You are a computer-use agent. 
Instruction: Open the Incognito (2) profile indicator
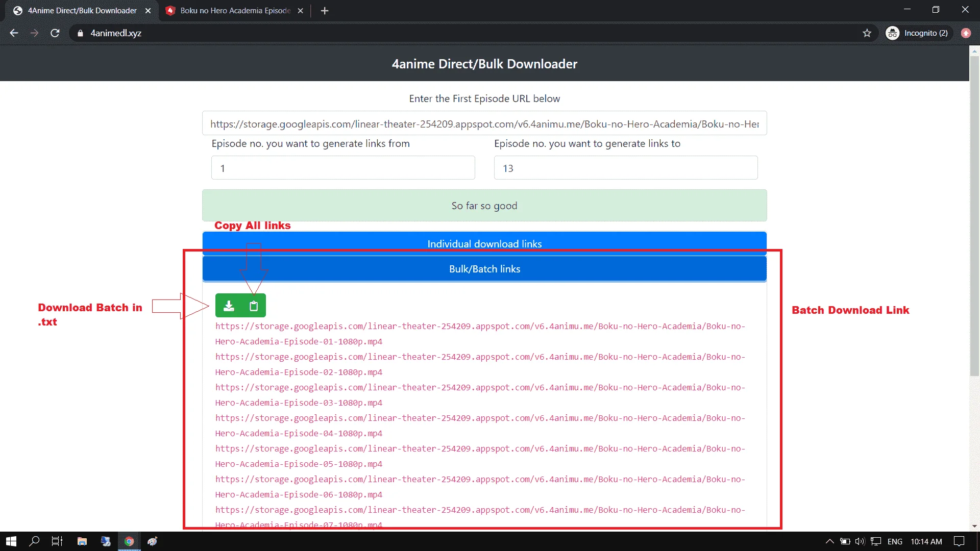point(917,33)
